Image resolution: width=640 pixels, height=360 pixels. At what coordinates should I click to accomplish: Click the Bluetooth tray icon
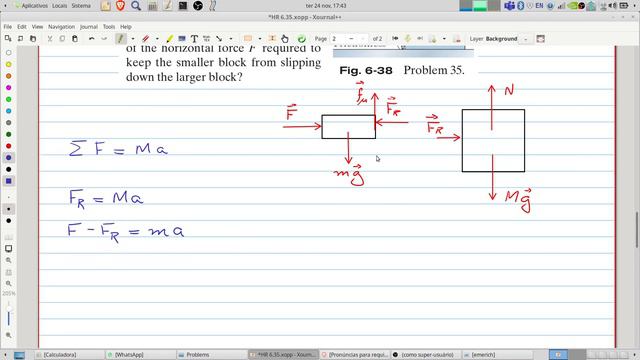click(x=520, y=6)
